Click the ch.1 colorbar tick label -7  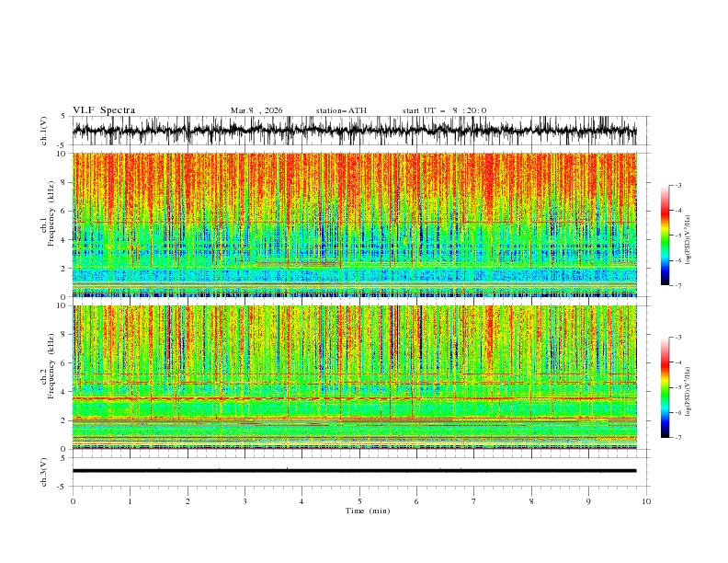(x=678, y=285)
